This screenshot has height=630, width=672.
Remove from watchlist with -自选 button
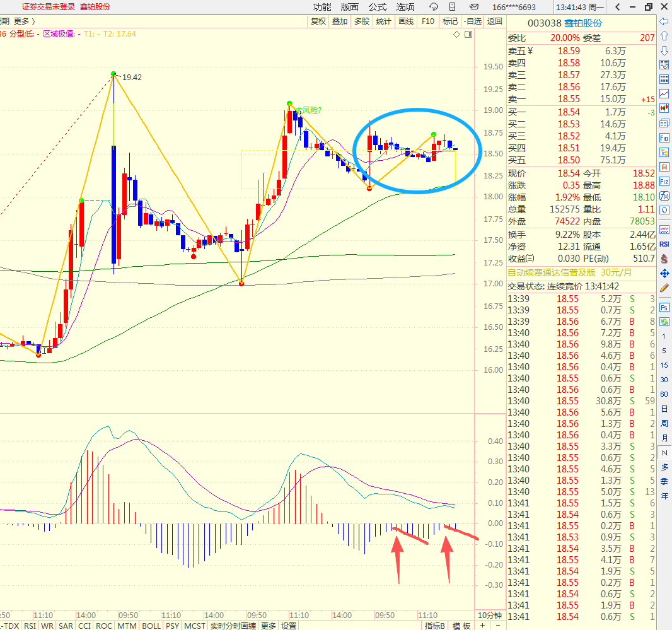(x=473, y=21)
